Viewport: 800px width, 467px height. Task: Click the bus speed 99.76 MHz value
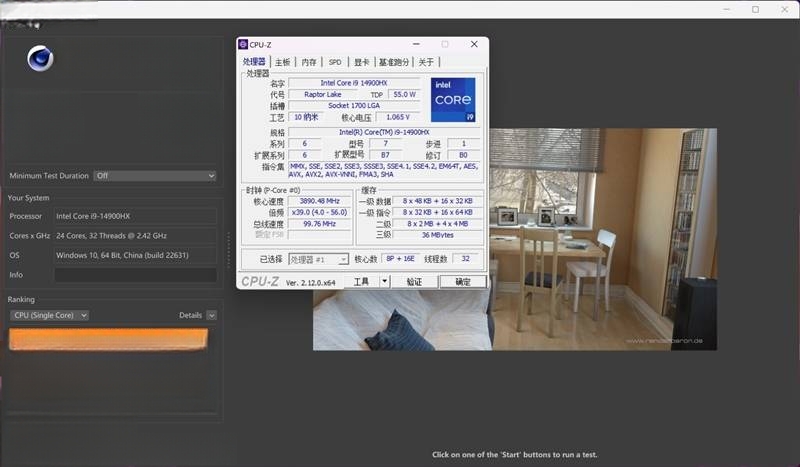(x=320, y=224)
